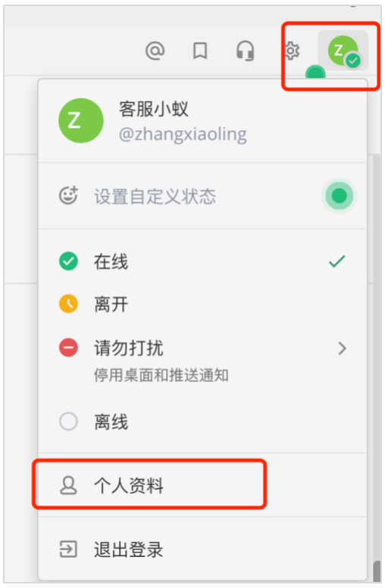Expand 请勿打扰 submenu chevron
Image resolution: width=385 pixels, height=588 pixels.
(342, 349)
